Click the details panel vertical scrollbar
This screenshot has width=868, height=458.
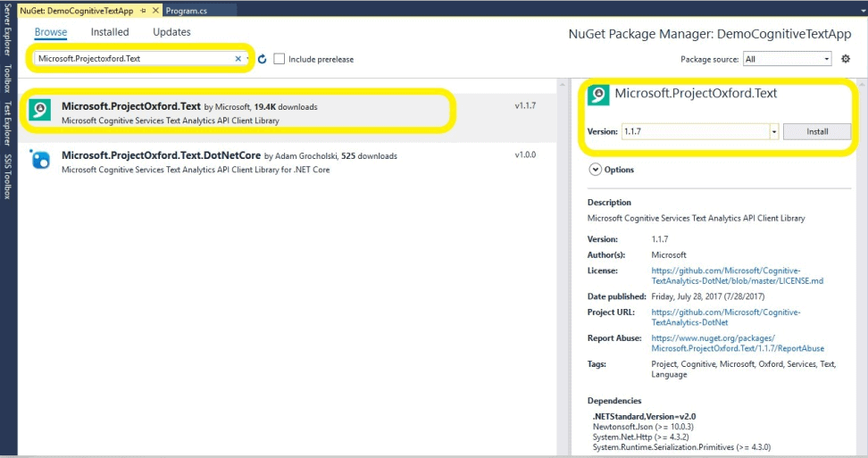tap(863, 265)
